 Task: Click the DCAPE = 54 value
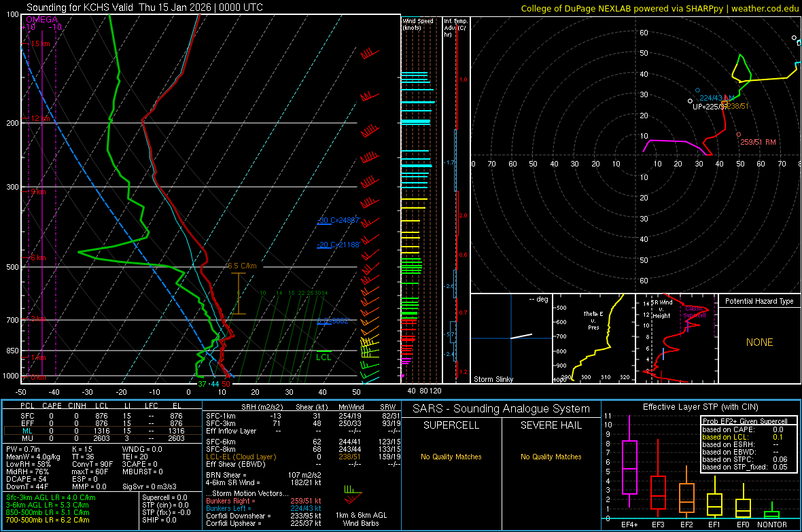click(x=26, y=479)
